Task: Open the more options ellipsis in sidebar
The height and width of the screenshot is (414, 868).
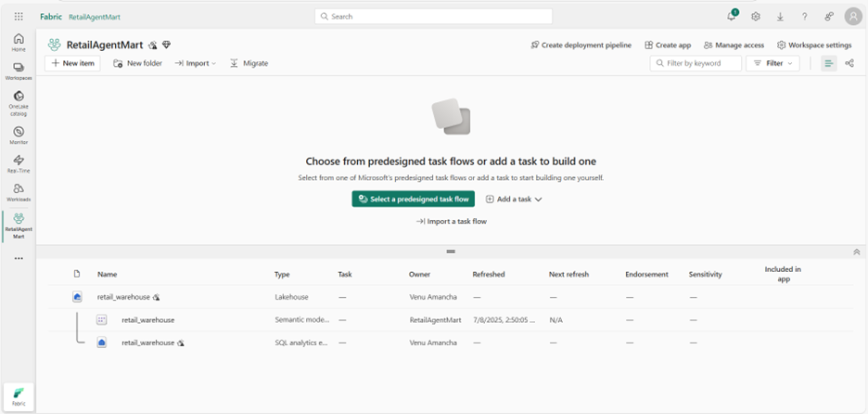Action: click(x=19, y=258)
